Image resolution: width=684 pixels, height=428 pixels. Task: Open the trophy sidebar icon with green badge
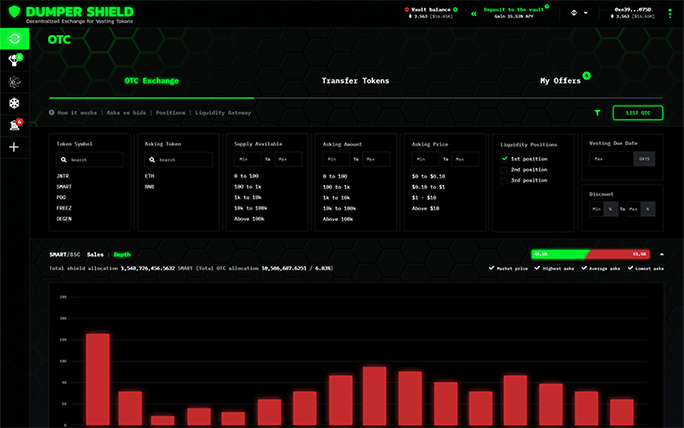[14, 60]
